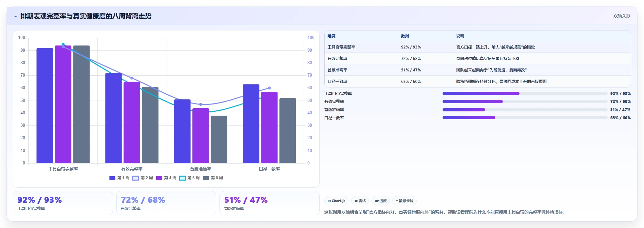
Task: Select the 数据 table column header
Action: (405, 36)
